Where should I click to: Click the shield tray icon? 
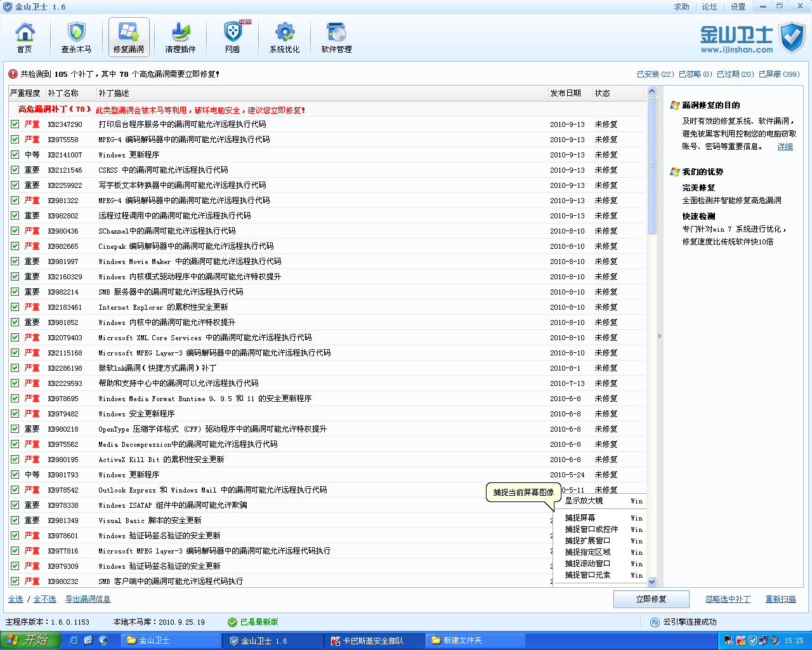[752, 640]
